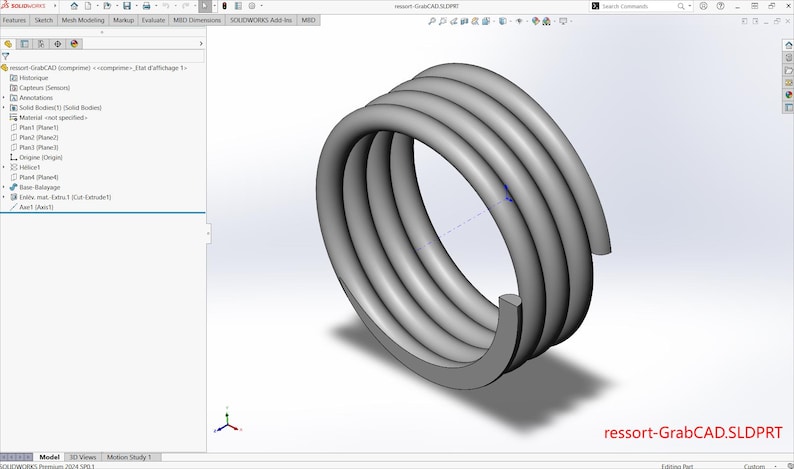Open Appearances color ball in task pane
The width and height of the screenshot is (794, 469).
(x=788, y=95)
